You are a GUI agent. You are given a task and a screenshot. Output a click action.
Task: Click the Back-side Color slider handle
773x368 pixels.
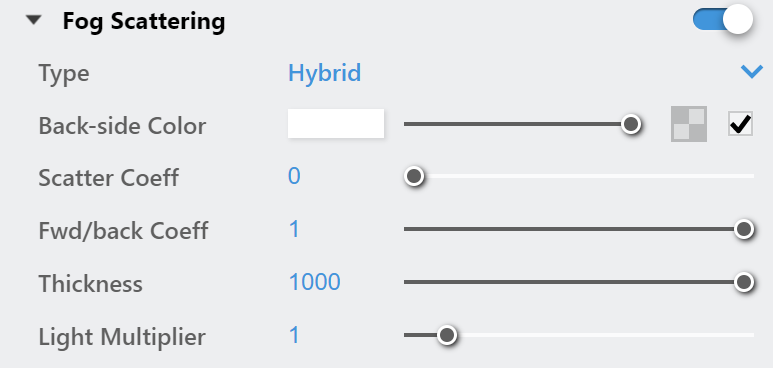(631, 124)
